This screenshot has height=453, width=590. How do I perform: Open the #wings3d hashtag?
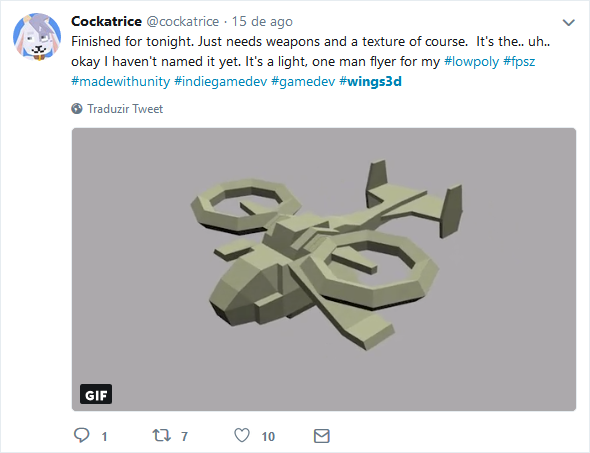(370, 81)
